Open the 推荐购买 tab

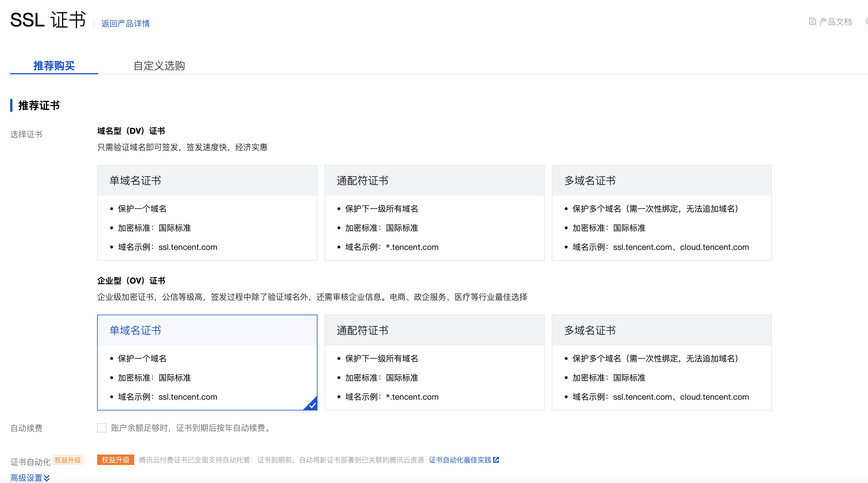(x=54, y=65)
